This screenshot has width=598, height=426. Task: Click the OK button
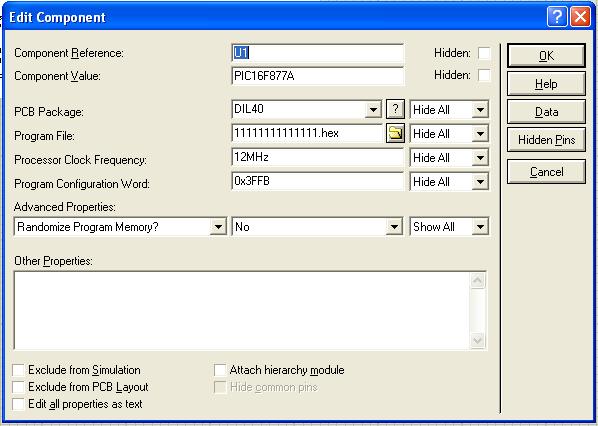[x=546, y=56]
